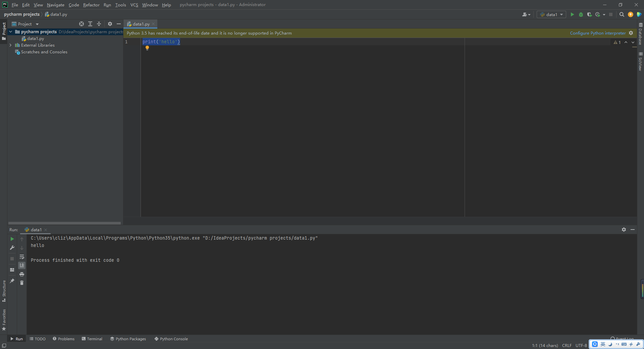Screen dimensions: 644x349
Task: Start debugging data1 with the bug icon
Action: 581,14
